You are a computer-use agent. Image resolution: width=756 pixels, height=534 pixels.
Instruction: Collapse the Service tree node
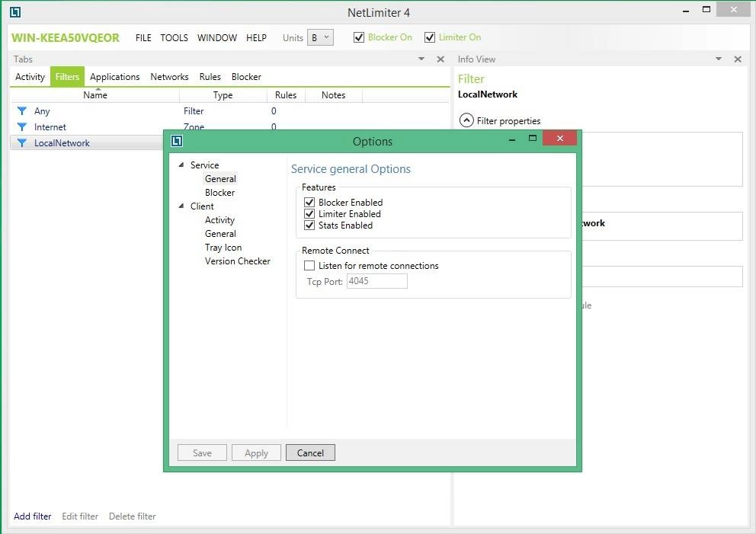(181, 165)
